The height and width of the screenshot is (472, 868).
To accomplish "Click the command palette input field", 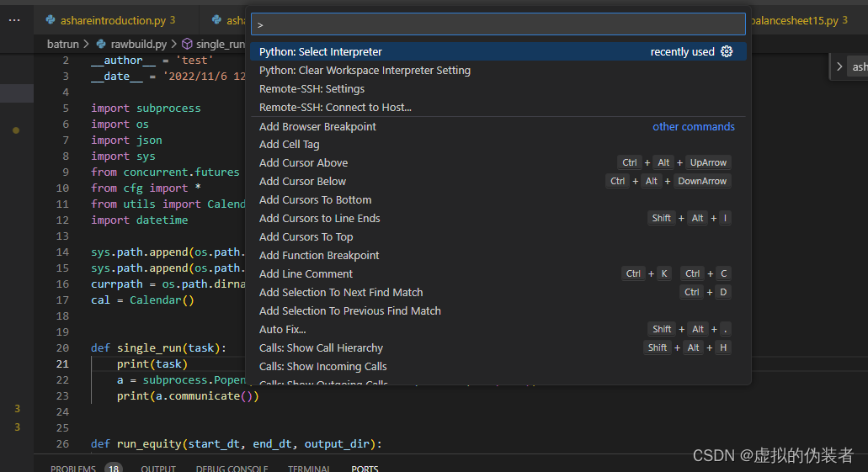I will [x=498, y=24].
